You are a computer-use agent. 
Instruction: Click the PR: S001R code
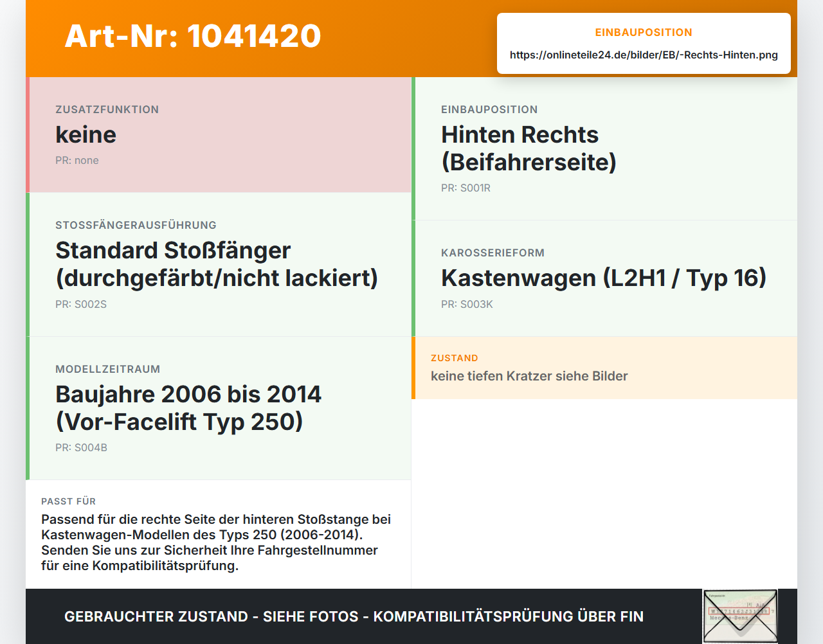[466, 188]
